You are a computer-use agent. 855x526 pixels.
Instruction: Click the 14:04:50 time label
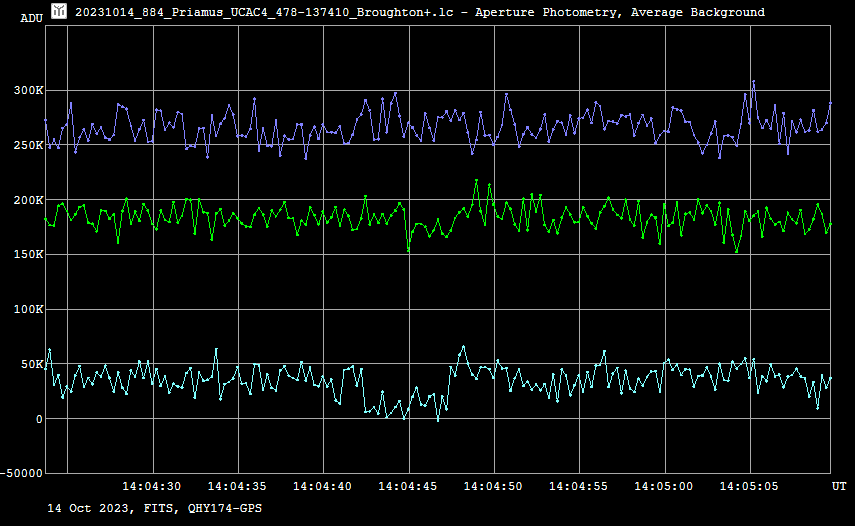493,486
